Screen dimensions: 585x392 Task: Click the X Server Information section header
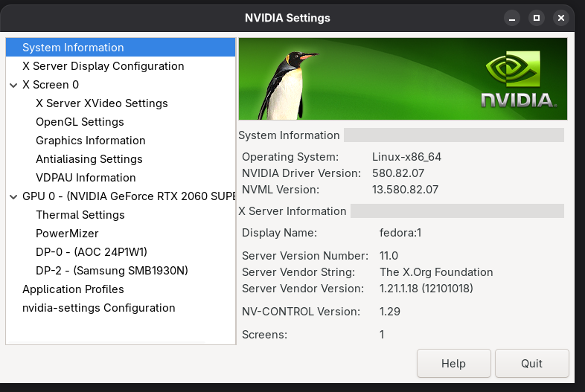pyautogui.click(x=292, y=211)
